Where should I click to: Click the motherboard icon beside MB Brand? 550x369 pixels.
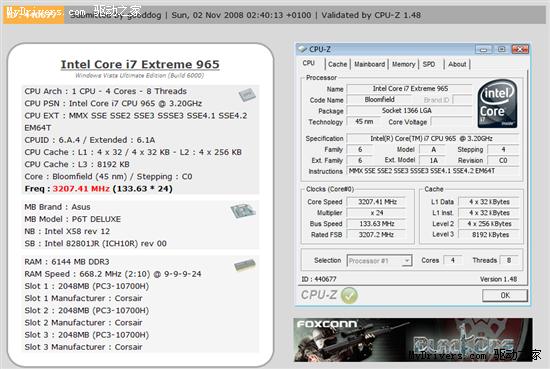[x=243, y=210]
